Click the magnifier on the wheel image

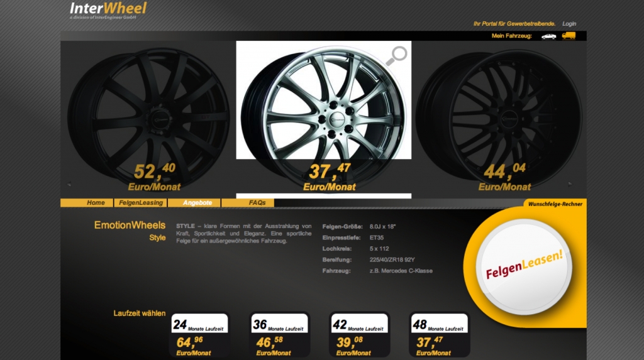tap(396, 55)
